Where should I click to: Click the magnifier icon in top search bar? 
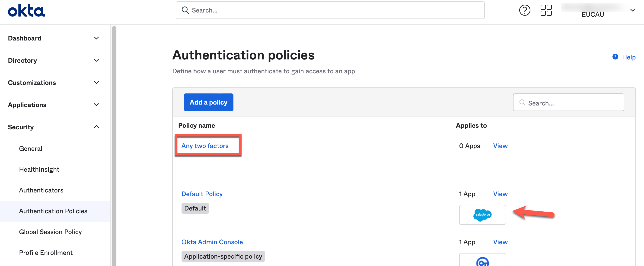tap(185, 10)
